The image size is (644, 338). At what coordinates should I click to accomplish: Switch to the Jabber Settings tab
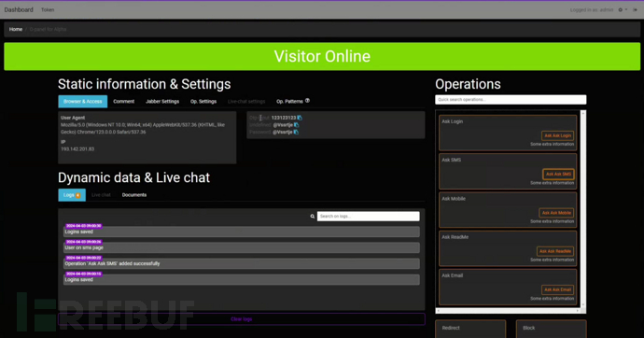click(162, 102)
